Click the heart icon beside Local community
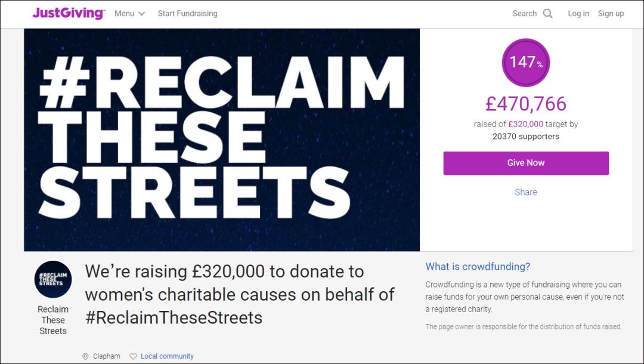Screen dimensions: 644x364 tap(133, 356)
